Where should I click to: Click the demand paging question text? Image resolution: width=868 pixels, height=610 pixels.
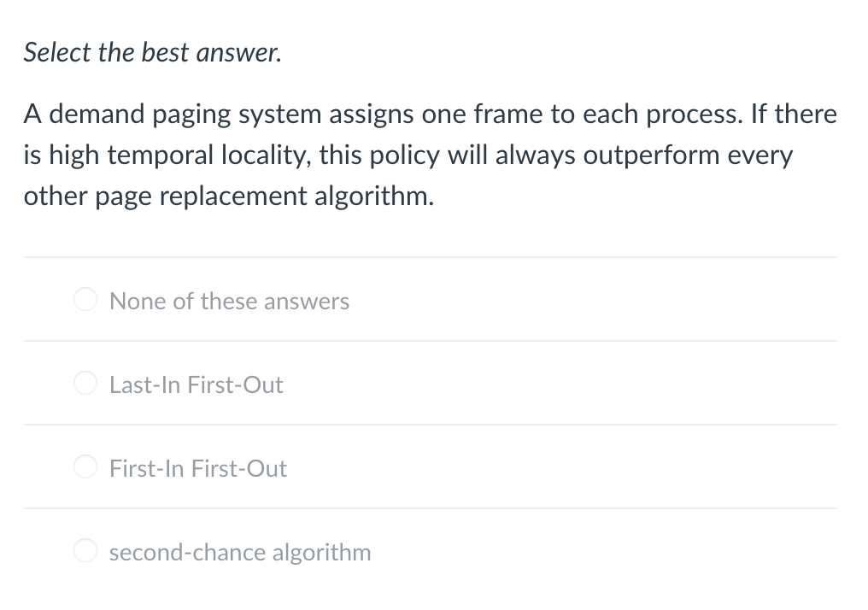(x=431, y=155)
